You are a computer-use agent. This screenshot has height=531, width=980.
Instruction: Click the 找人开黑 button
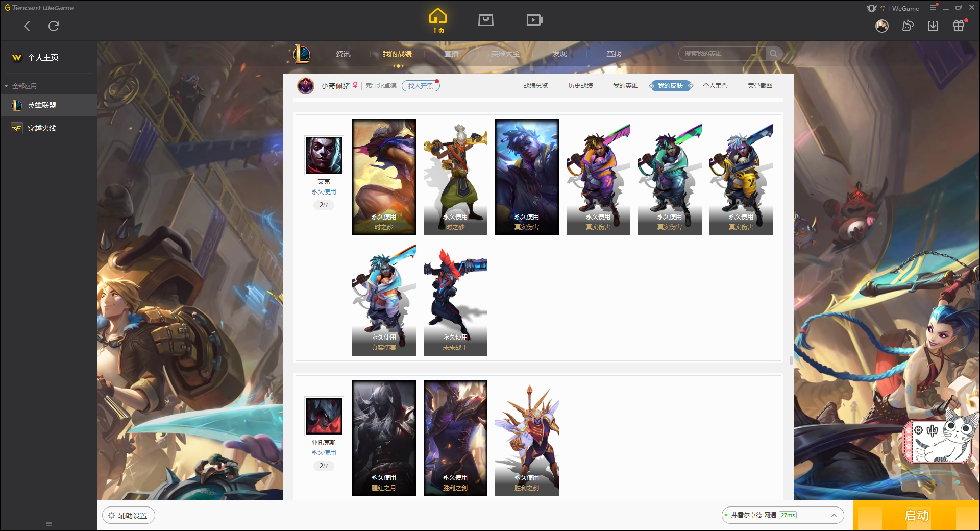pos(421,86)
